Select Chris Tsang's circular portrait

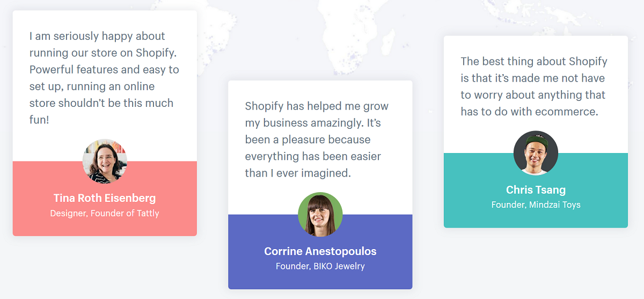(536, 153)
